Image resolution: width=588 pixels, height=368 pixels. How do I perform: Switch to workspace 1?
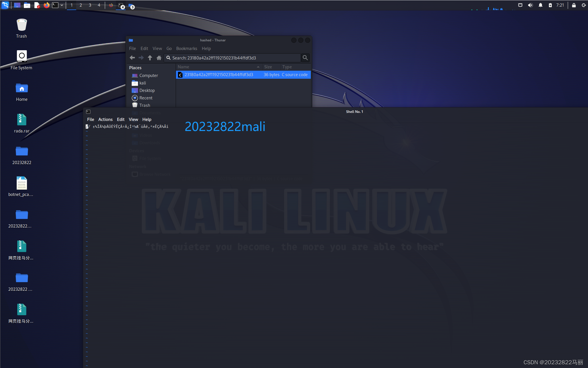pyautogui.click(x=72, y=5)
